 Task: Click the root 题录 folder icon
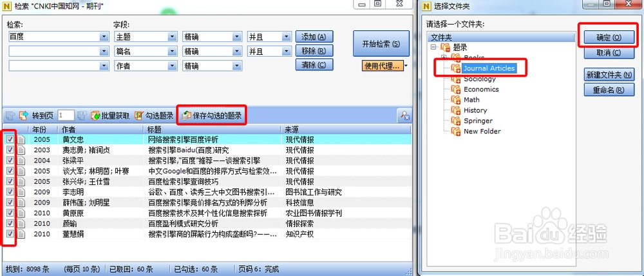click(445, 47)
